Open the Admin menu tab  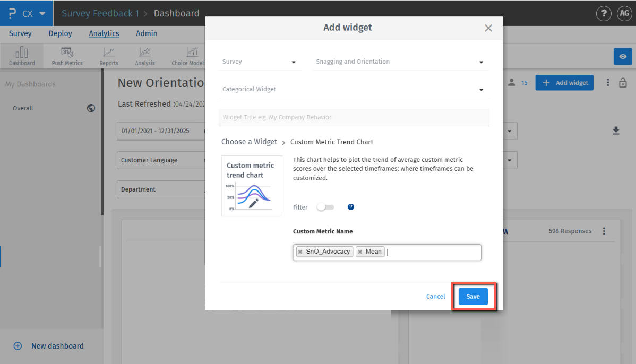pos(147,33)
